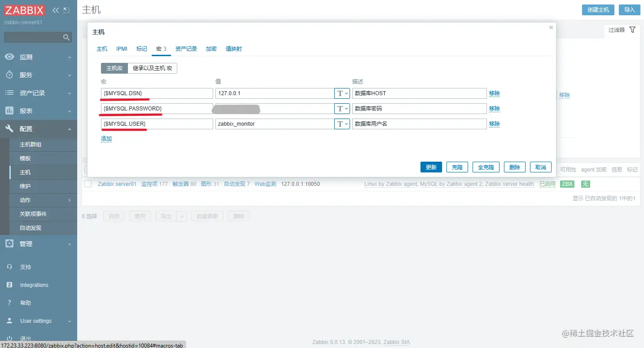Open value type dropdown for {$MYSQL.USER}
The width and height of the screenshot is (644, 348).
click(342, 124)
